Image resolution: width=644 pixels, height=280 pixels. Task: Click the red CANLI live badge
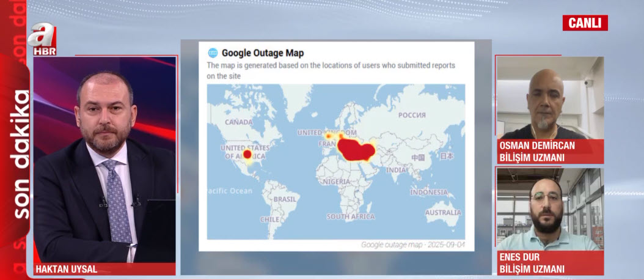585,23
